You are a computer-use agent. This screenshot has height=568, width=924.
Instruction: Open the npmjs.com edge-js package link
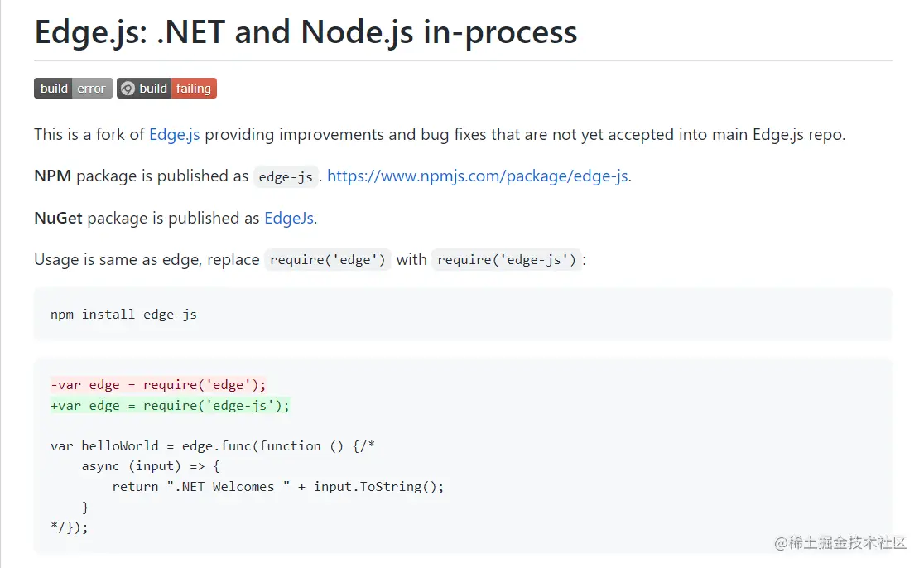pos(478,176)
